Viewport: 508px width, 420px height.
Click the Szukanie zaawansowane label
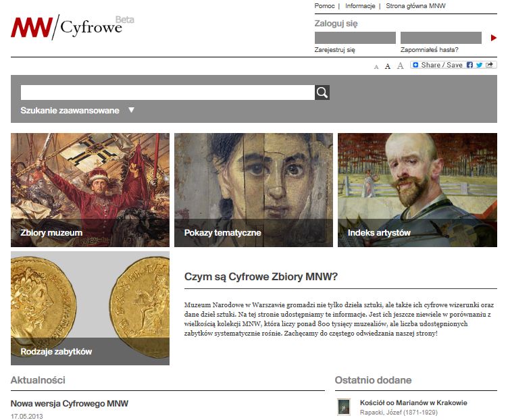point(70,111)
